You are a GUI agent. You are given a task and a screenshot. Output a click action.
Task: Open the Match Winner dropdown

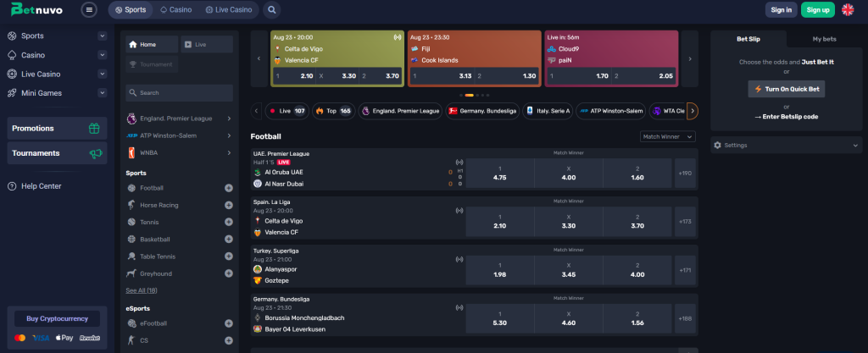[x=667, y=136]
